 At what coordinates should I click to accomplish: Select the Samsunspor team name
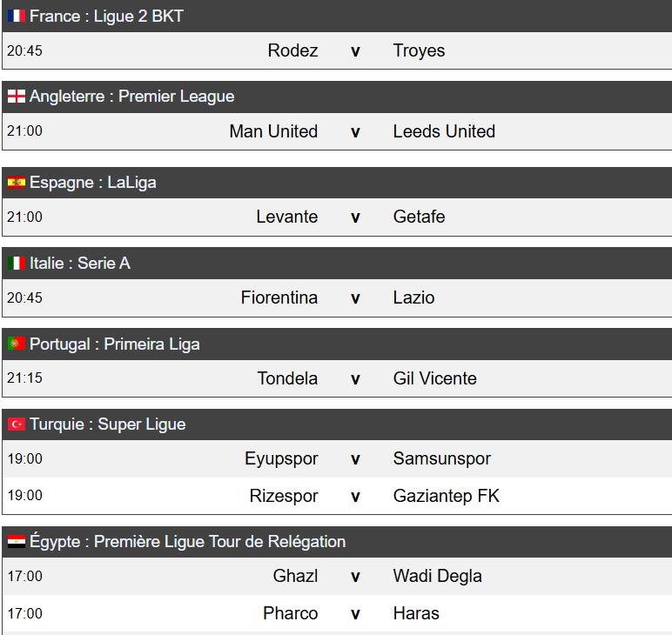(x=441, y=458)
